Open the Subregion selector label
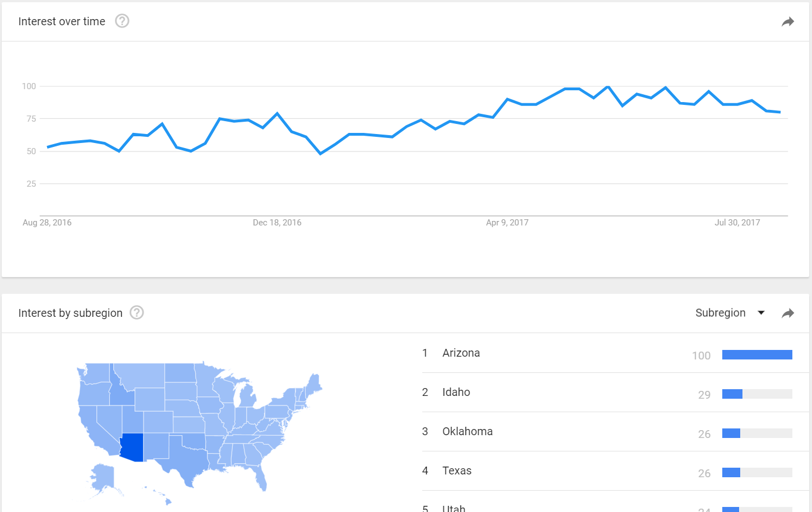812x512 pixels. [x=721, y=313]
